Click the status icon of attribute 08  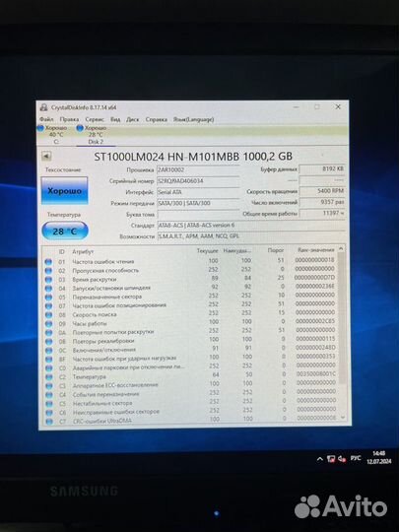pyautogui.click(x=48, y=315)
